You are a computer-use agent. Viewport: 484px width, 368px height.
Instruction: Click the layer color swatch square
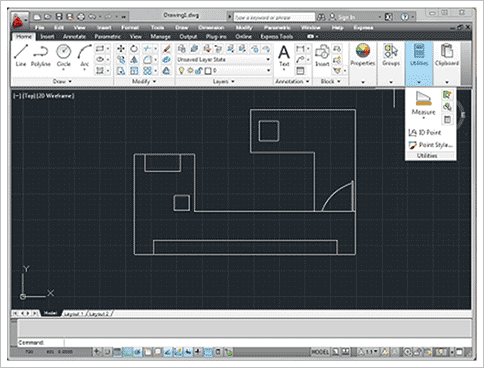(x=208, y=71)
